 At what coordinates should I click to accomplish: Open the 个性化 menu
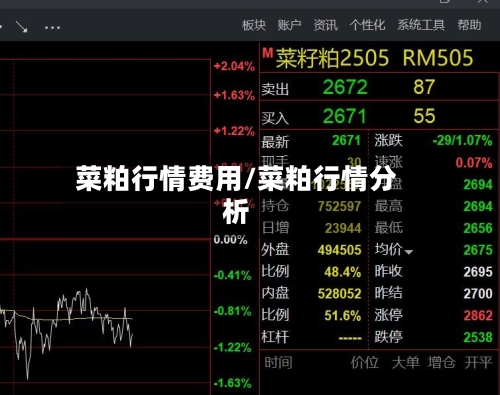(x=367, y=25)
